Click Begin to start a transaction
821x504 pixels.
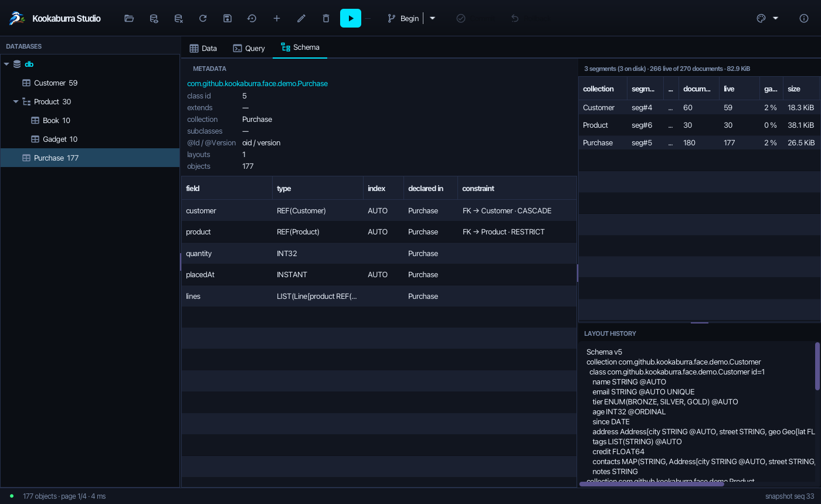[403, 18]
